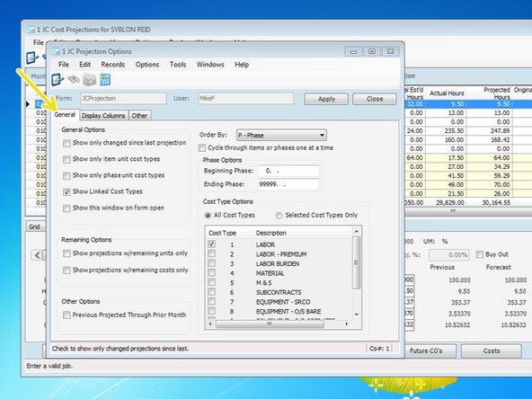Enable Show this window on form open
532x399 pixels.
pos(66,208)
